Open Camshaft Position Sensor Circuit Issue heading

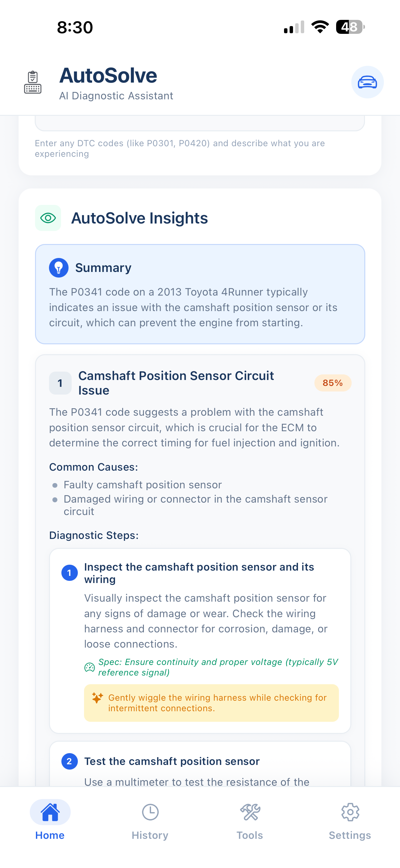176,383
